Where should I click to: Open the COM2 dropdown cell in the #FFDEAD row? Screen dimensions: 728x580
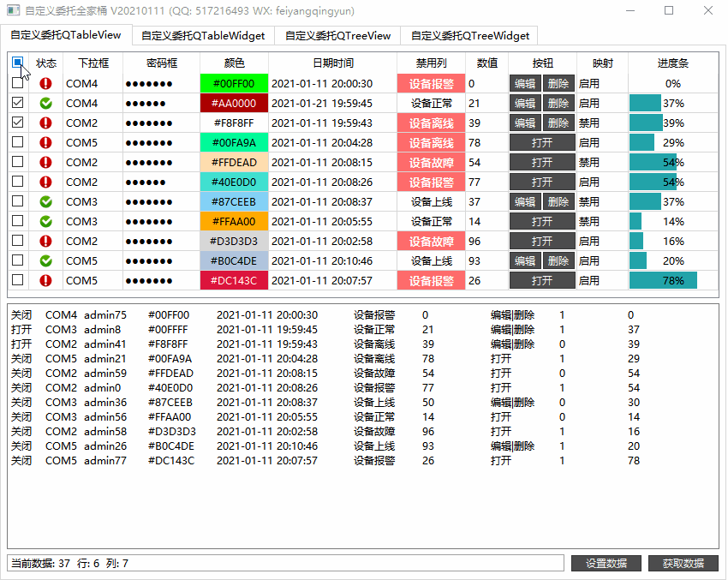tap(92, 163)
